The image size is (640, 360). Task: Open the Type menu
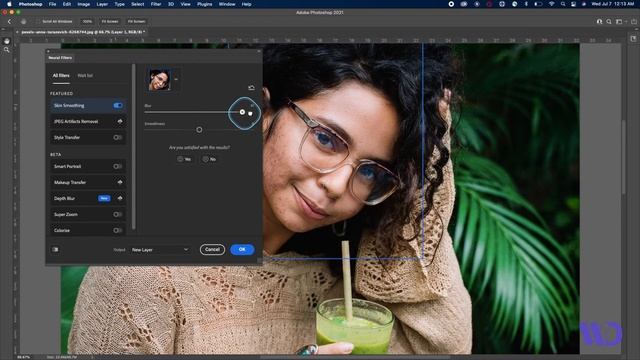click(x=119, y=4)
